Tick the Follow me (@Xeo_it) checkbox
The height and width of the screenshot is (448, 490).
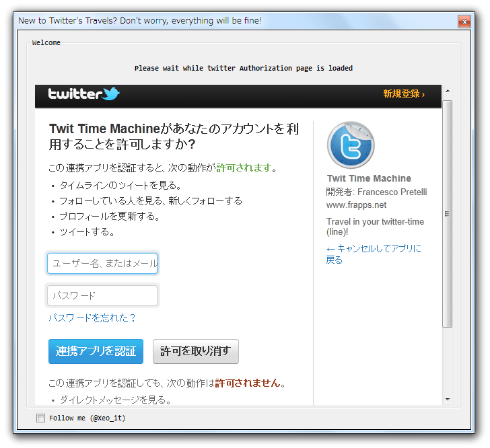[40, 418]
